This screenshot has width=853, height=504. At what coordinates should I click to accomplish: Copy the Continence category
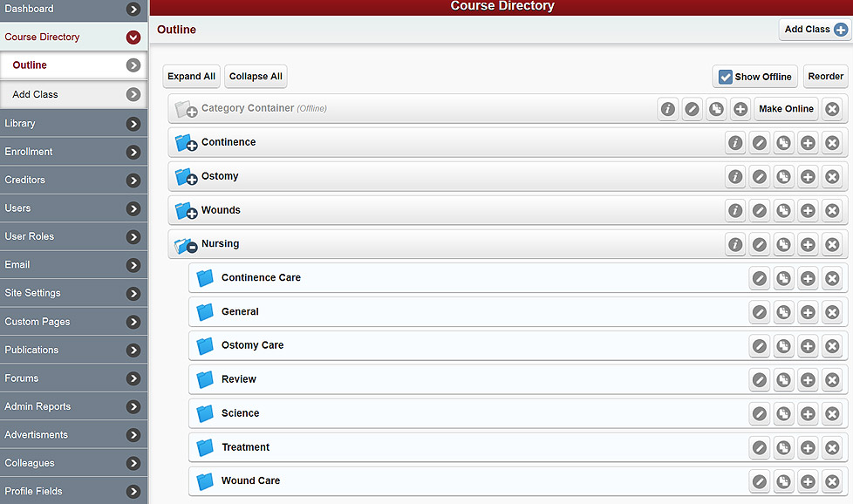(x=783, y=143)
